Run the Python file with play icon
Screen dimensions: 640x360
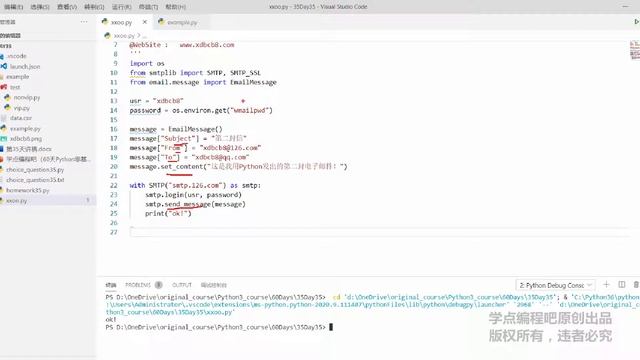click(636, 22)
